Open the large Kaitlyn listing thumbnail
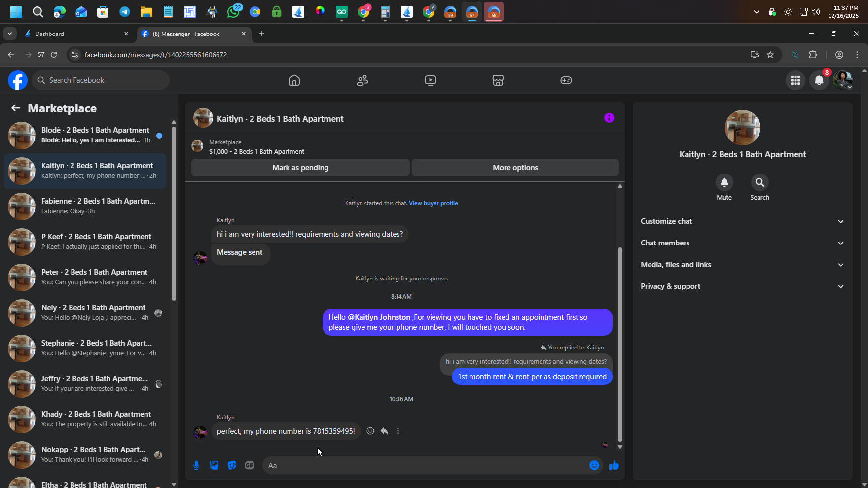Viewport: 868px width, 488px height. coord(743,128)
